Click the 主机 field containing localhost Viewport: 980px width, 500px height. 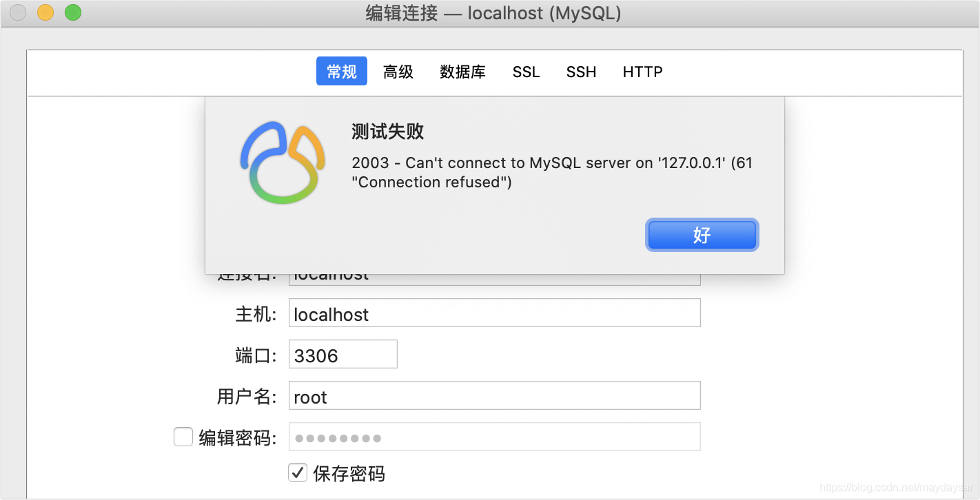pyautogui.click(x=494, y=313)
